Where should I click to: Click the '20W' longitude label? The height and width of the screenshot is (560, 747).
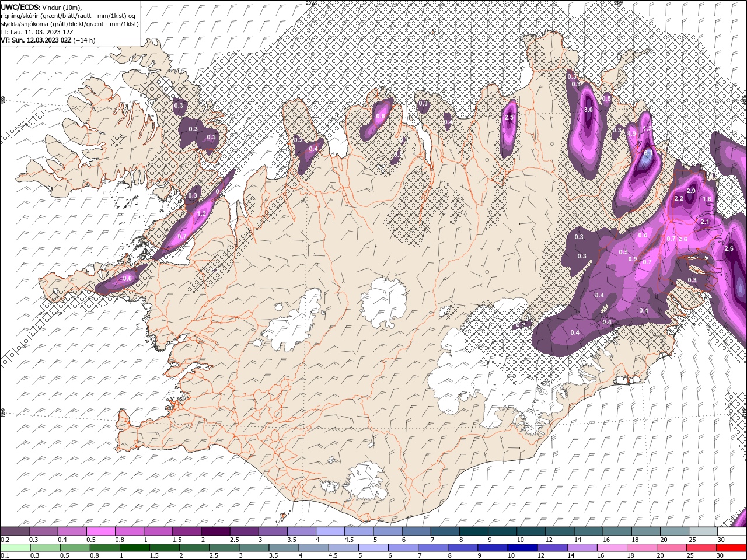pyautogui.click(x=310, y=3)
